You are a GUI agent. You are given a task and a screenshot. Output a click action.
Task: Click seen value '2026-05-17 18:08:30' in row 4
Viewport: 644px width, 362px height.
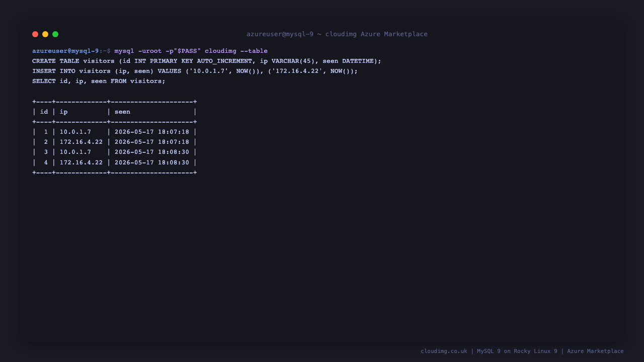tap(152, 162)
